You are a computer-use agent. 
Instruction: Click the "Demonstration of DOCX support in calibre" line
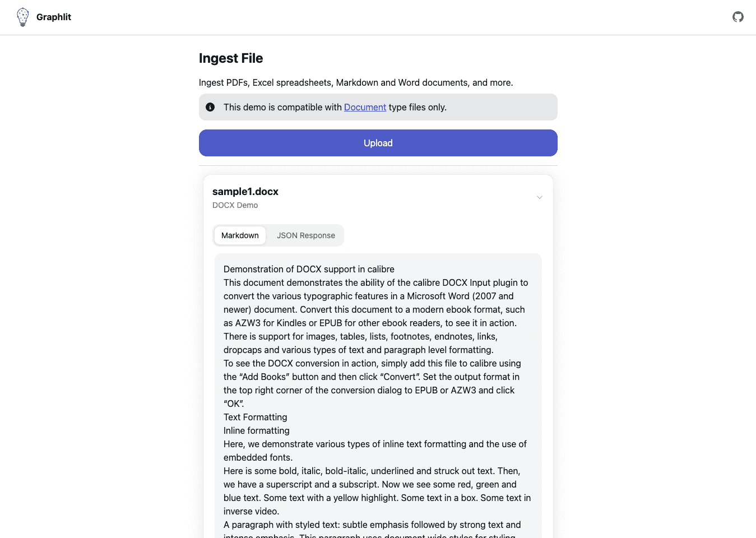[x=309, y=269]
